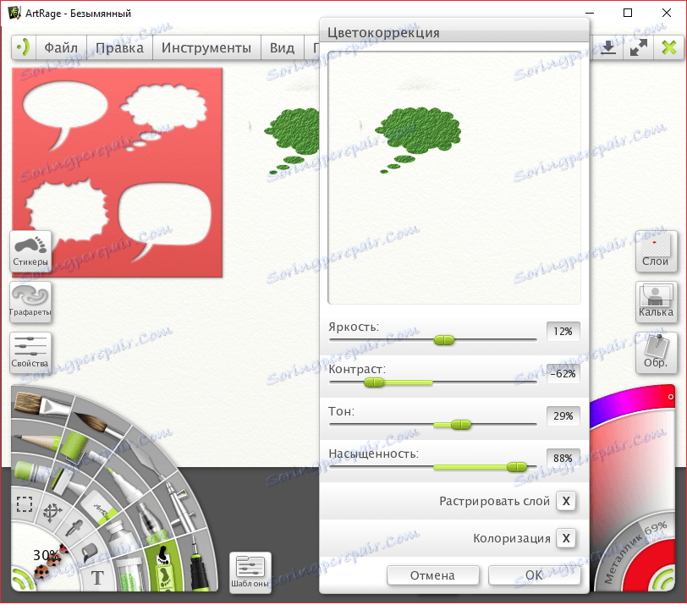The width and height of the screenshot is (687, 616).
Task: Open the Трафареты stencils panel
Action: (30, 301)
